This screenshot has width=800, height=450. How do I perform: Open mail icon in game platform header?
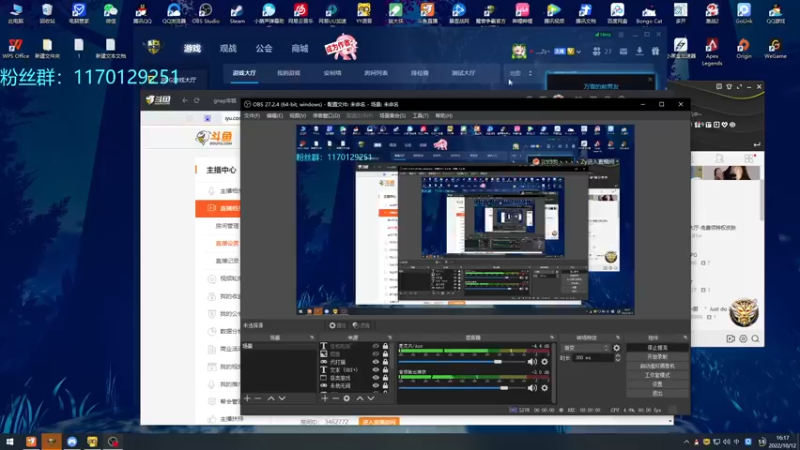point(623,51)
